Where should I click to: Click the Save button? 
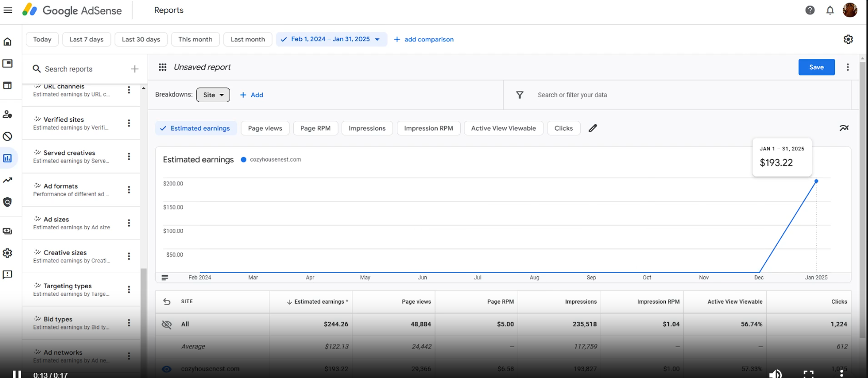point(816,67)
